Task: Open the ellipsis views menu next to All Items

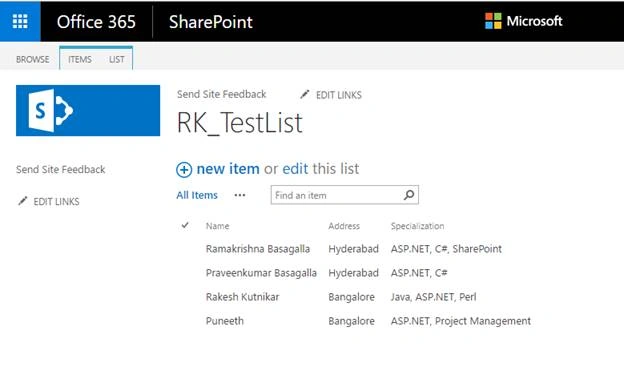Action: 240,195
